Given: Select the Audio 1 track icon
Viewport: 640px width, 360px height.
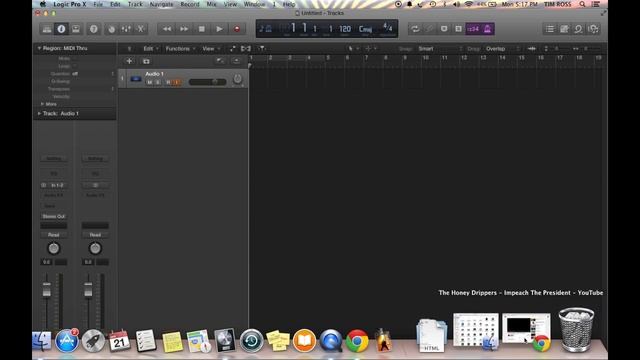Looking at the screenshot, I should point(136,79).
